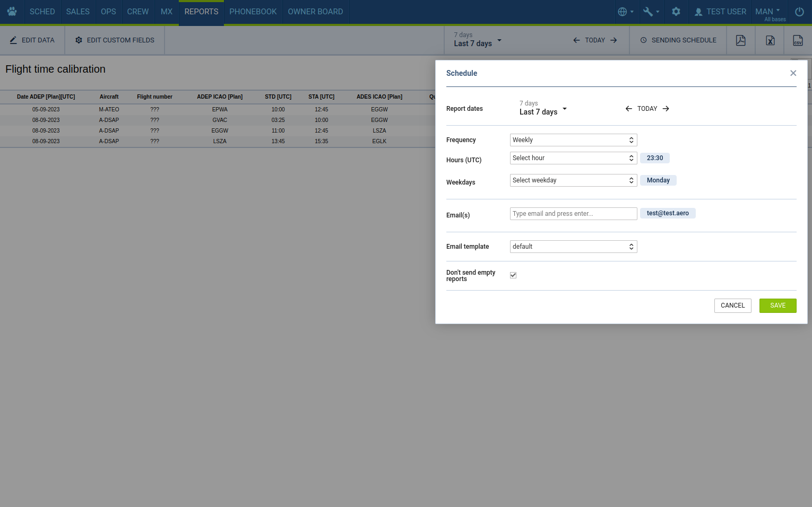Open the Email template dropdown
812x507 pixels.
pos(573,247)
